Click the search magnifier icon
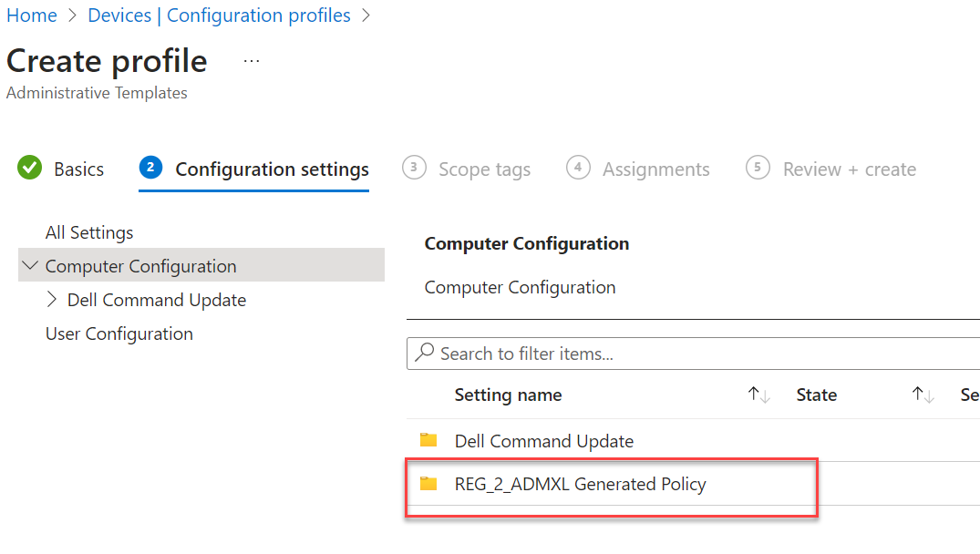This screenshot has width=980, height=554. coord(425,353)
